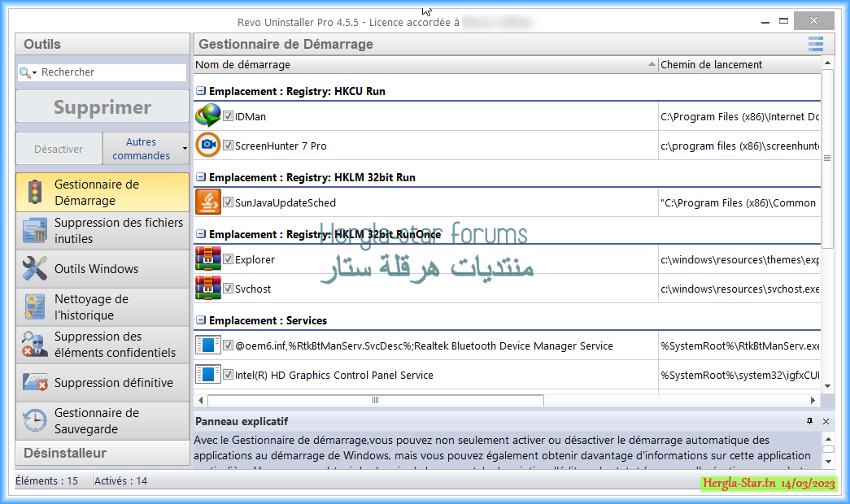
Task: Click the Intel HD Graphics service icon
Action: 208,374
